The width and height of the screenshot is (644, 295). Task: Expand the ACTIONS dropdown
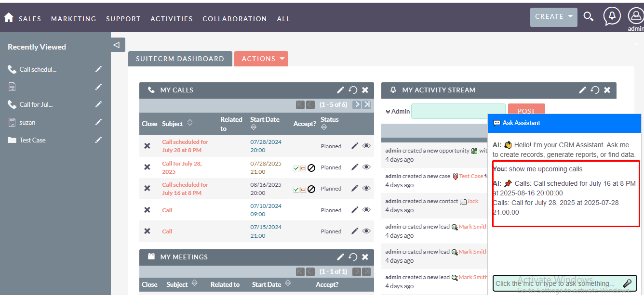click(x=261, y=59)
